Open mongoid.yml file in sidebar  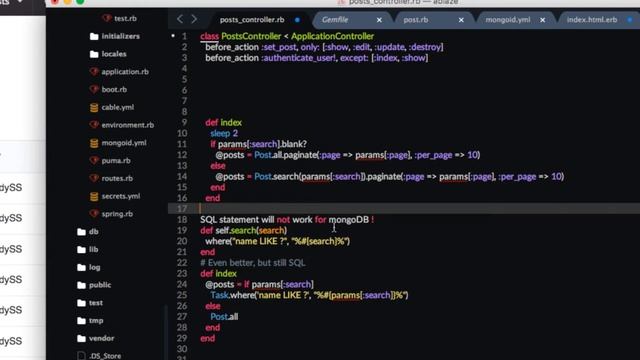pyautogui.click(x=124, y=143)
